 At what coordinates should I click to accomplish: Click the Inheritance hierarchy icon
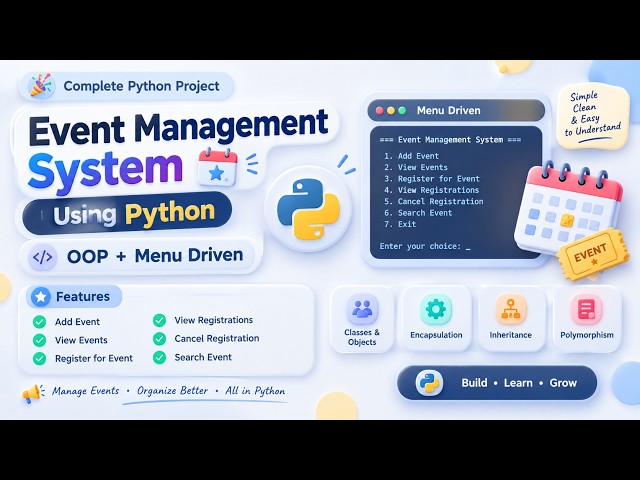tap(510, 309)
